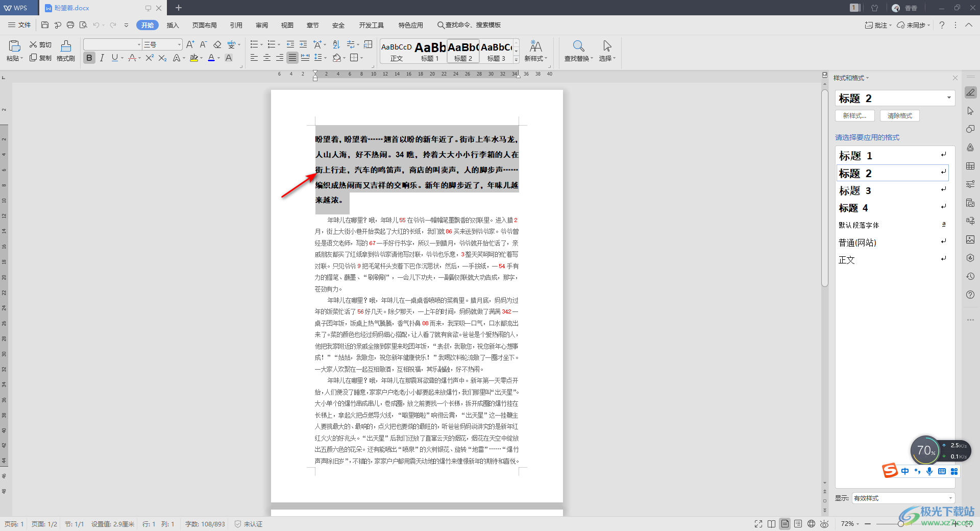Center align the paragraph
Image resolution: width=980 pixels, height=531 pixels.
click(x=267, y=58)
